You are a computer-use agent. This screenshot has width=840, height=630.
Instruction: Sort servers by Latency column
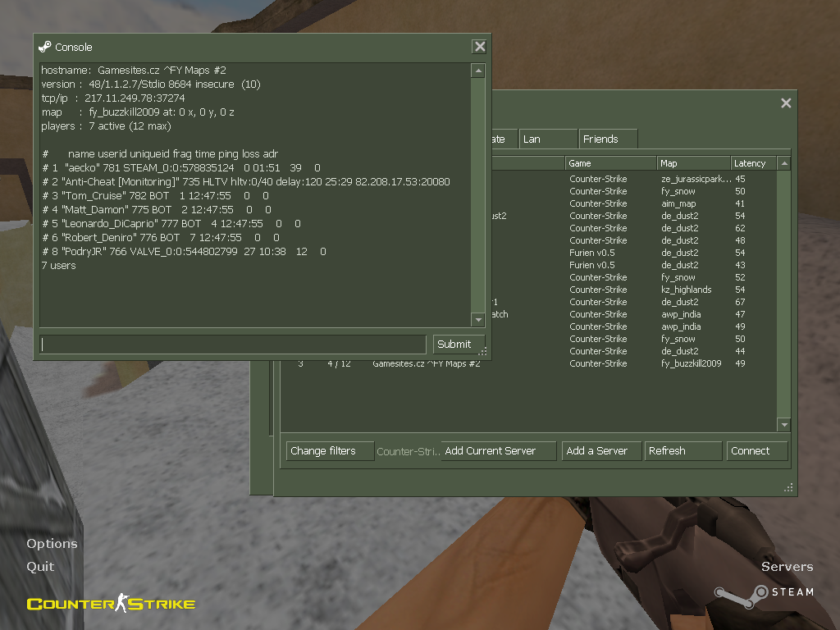[x=753, y=163]
